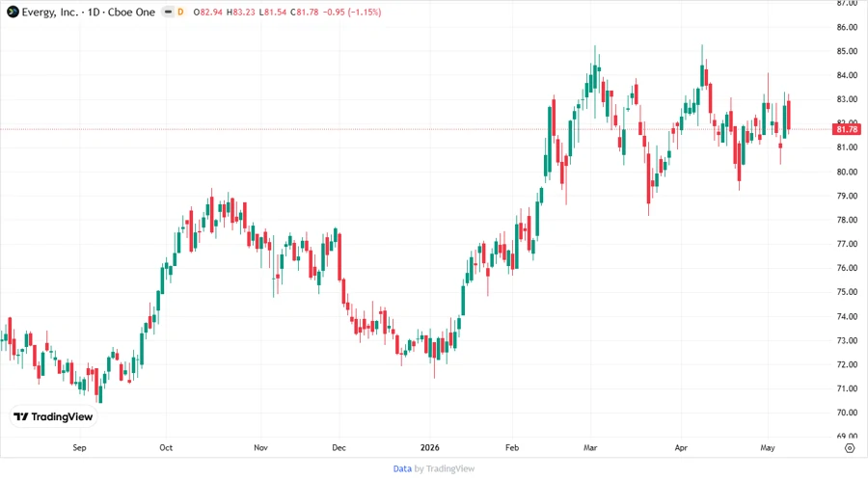
Task: Click the 75.00 price axis label
Action: click(x=847, y=292)
